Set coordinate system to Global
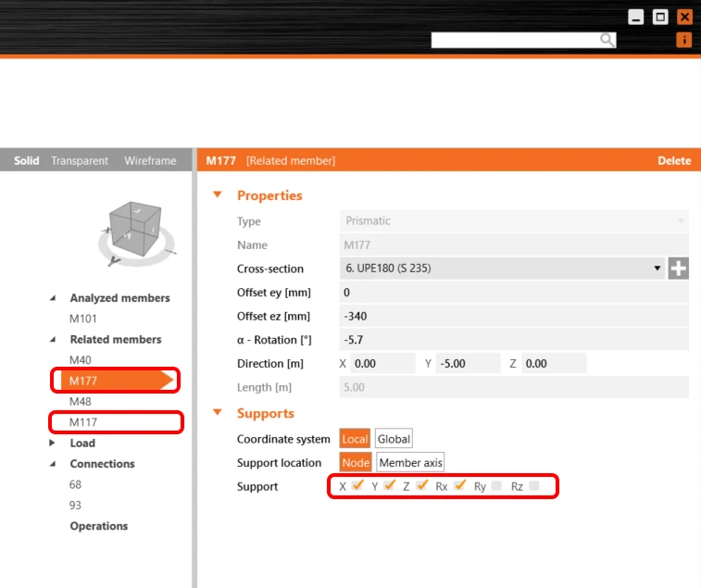The width and height of the screenshot is (701, 588). tap(394, 439)
